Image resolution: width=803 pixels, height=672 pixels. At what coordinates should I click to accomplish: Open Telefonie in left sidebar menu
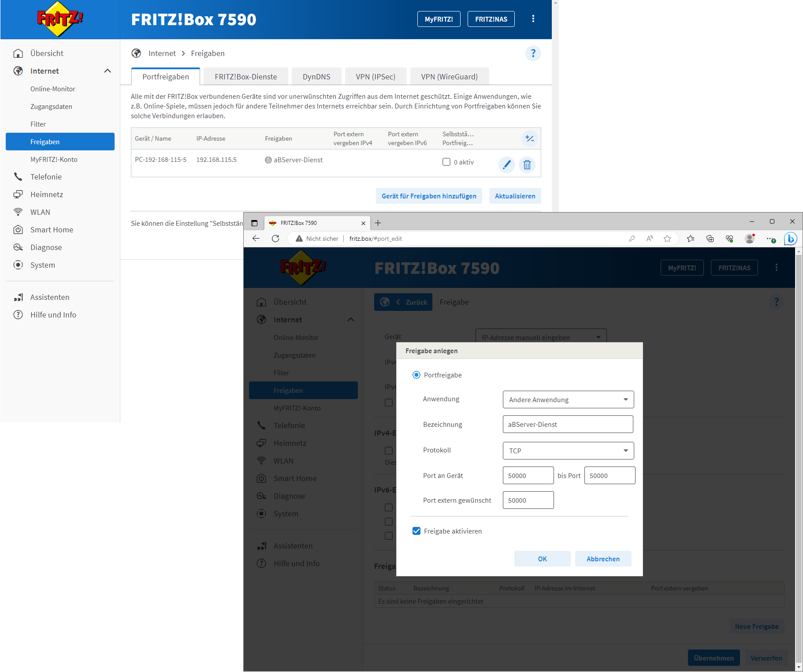tap(46, 177)
